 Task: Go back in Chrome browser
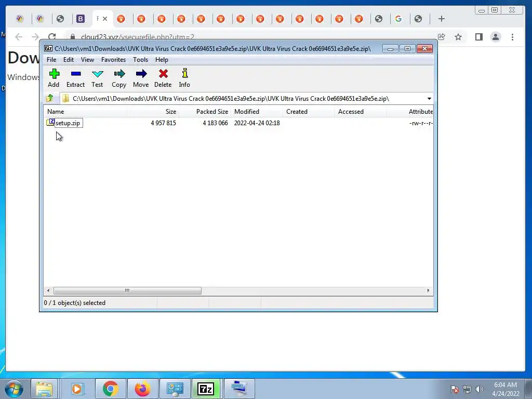(19, 37)
